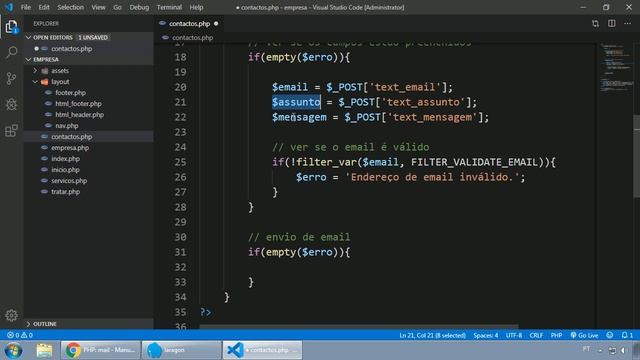Click the compare changes icon in editor toolbar

595,24
